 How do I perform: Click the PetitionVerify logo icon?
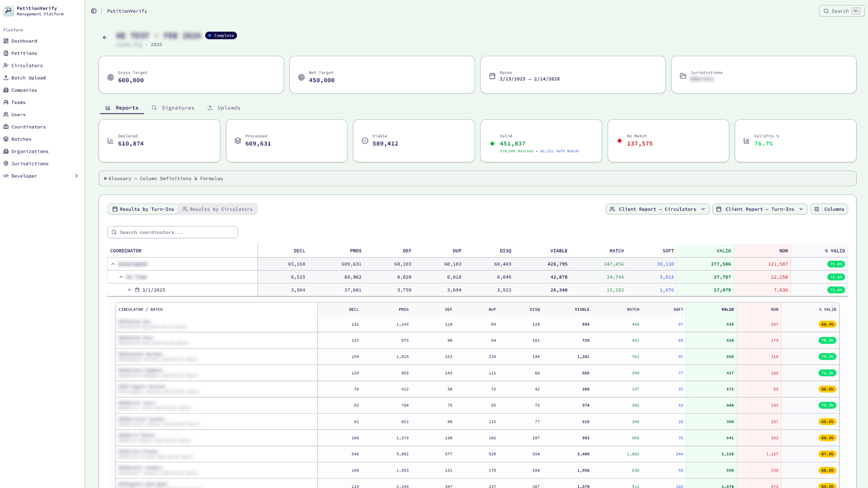point(9,11)
